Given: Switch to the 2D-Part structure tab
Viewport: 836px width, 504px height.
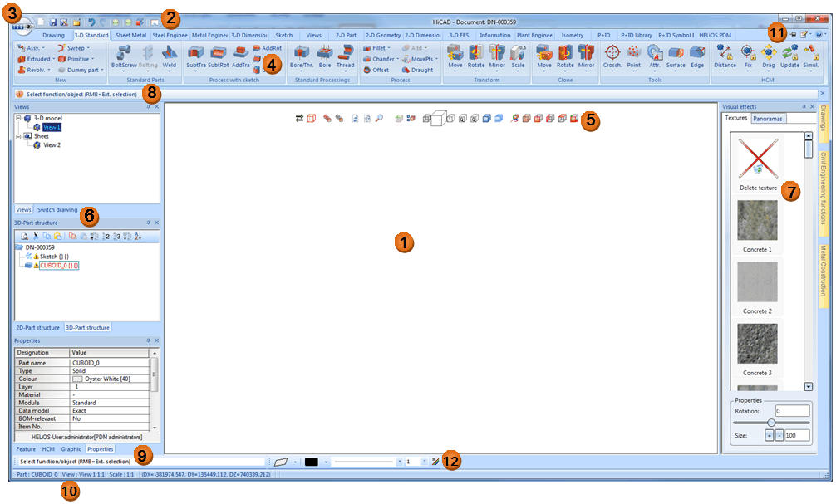Looking at the screenshot, I should coord(37,328).
